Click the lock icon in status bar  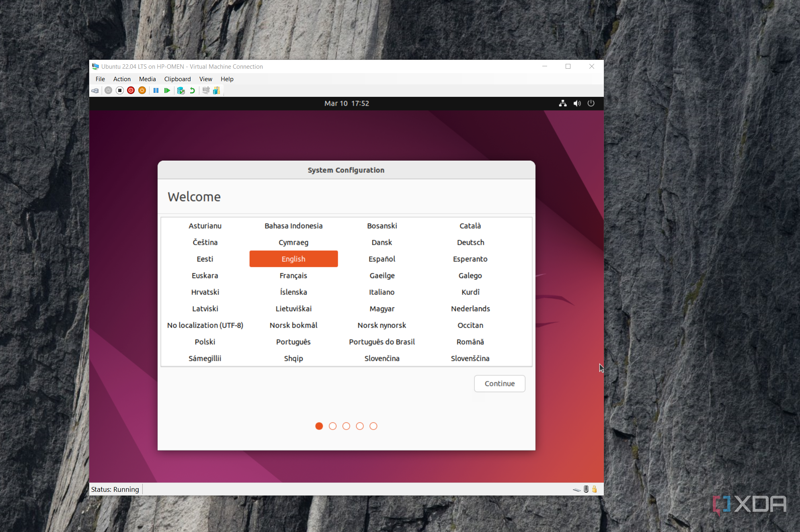[x=594, y=489]
